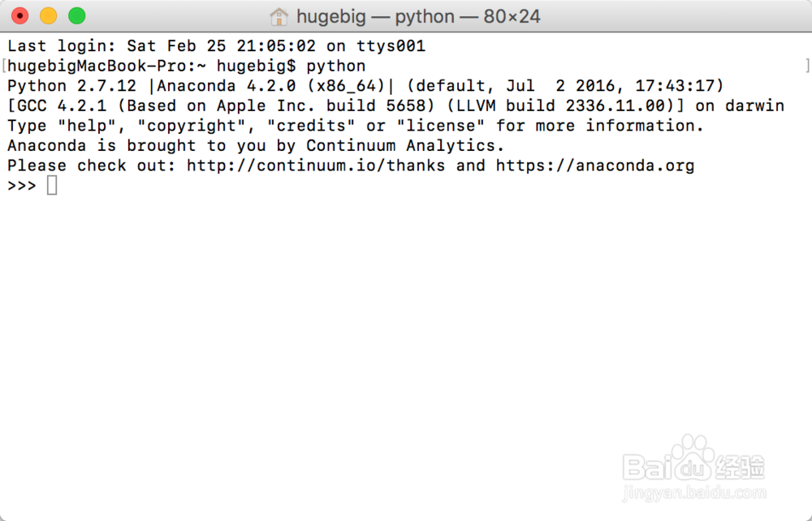812x521 pixels.
Task: Click the right bracket mark on prompt line
Action: tap(807, 66)
